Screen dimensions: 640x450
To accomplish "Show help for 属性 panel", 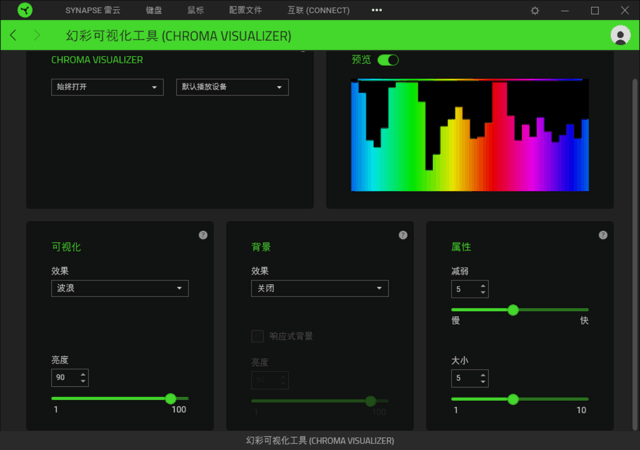I will pos(603,235).
